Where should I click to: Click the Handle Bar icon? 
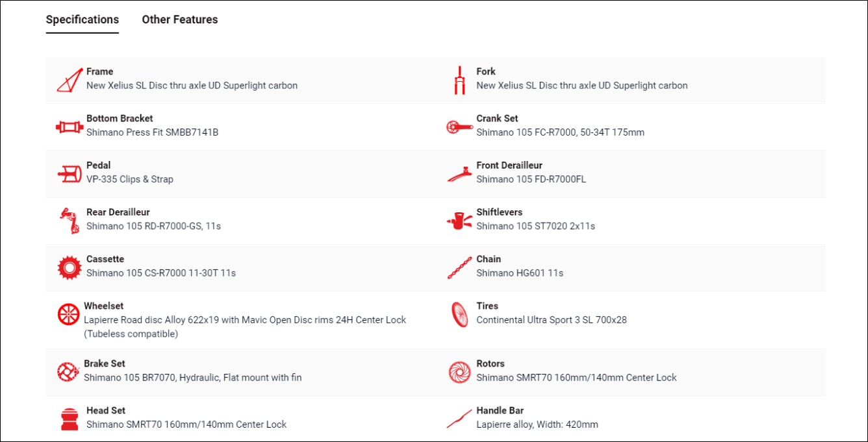459,419
